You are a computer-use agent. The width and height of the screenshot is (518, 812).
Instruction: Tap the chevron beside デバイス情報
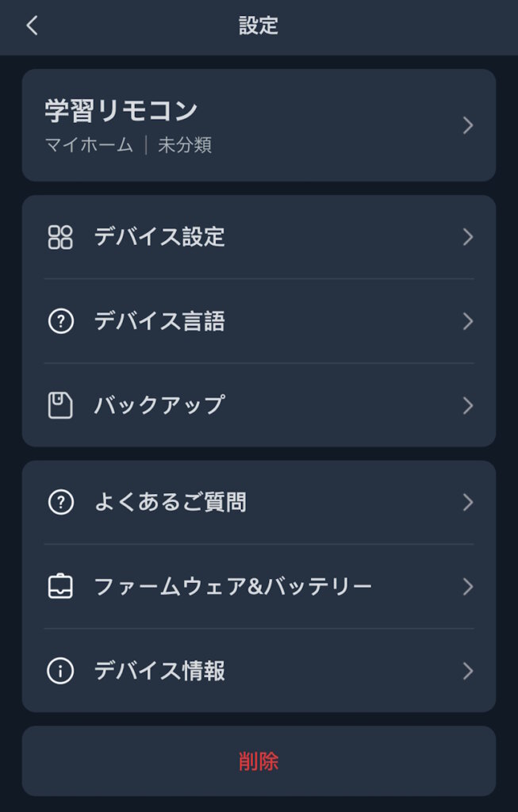click(x=469, y=670)
